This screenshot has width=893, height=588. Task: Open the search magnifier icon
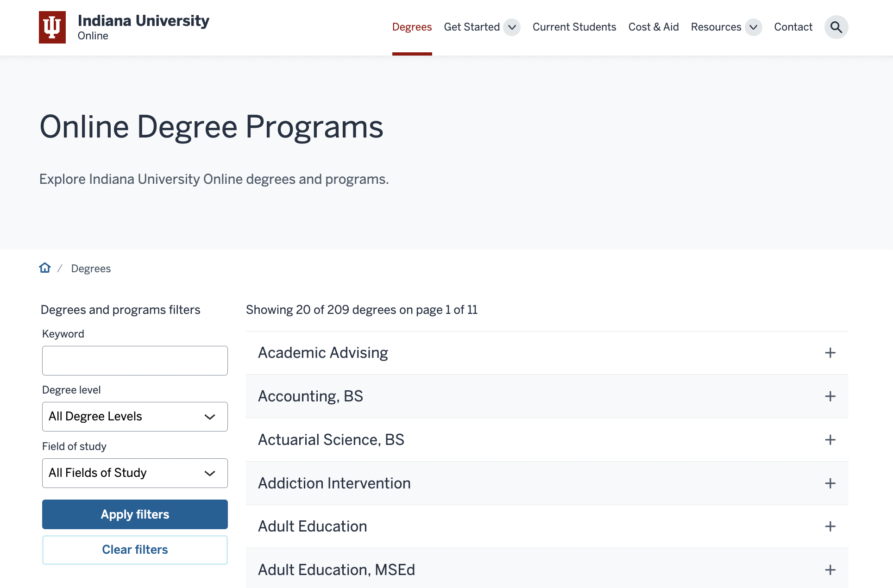836,27
